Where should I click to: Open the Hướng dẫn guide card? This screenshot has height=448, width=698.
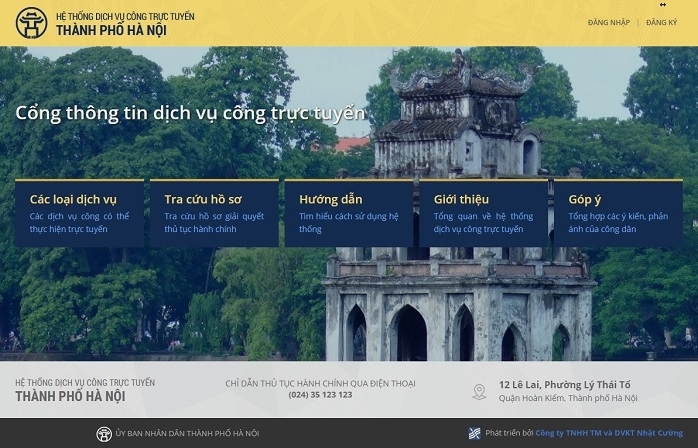(349, 213)
